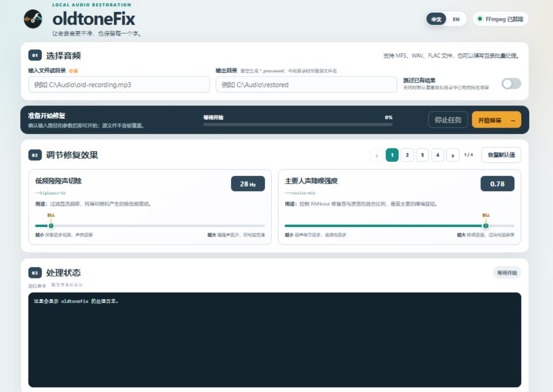Click the 主要人声降噪强度 slider handle

486,226
